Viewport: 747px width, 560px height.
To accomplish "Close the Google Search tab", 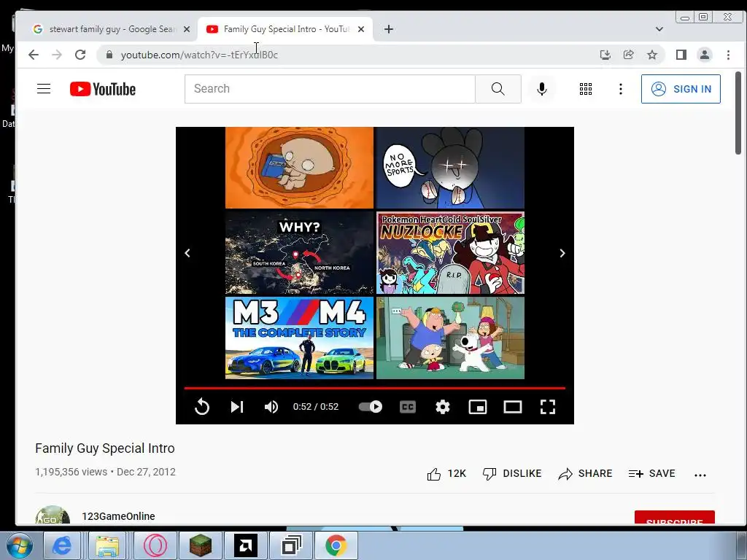I will (x=187, y=29).
